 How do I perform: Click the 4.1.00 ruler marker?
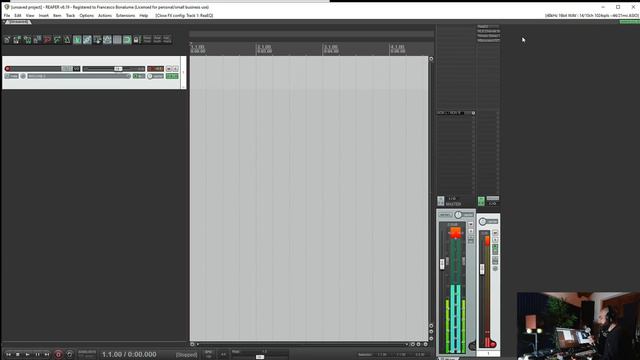[x=397, y=49]
